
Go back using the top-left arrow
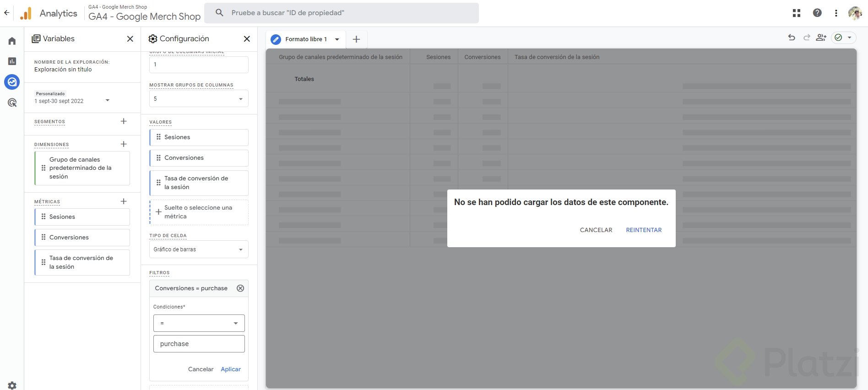coord(6,13)
